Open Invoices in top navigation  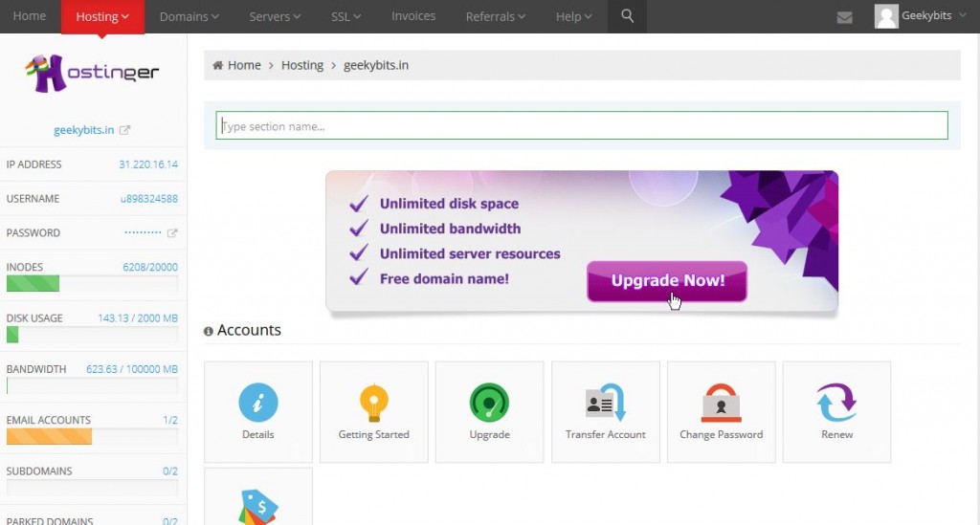413,16
